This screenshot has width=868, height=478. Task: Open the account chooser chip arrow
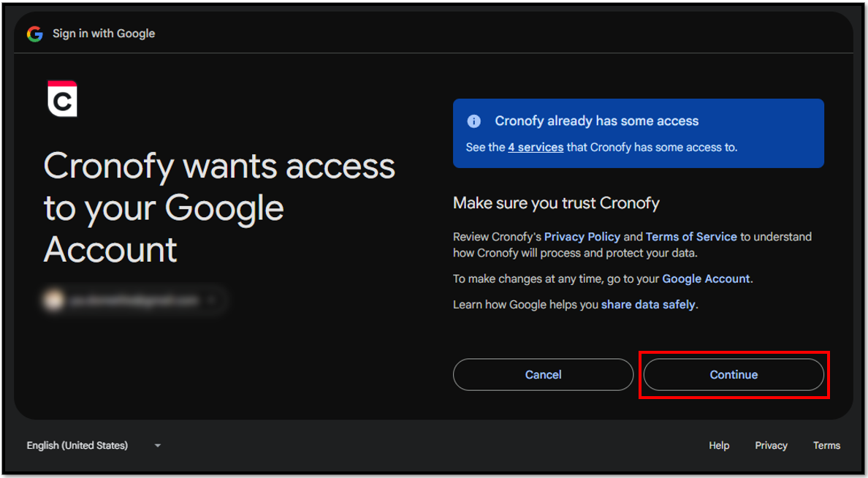211,300
